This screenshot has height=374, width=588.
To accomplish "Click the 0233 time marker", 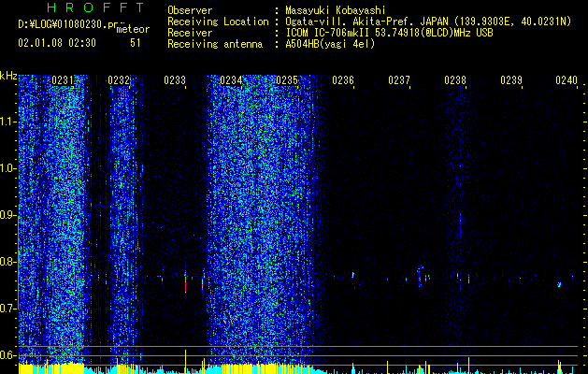I will pyautogui.click(x=175, y=80).
